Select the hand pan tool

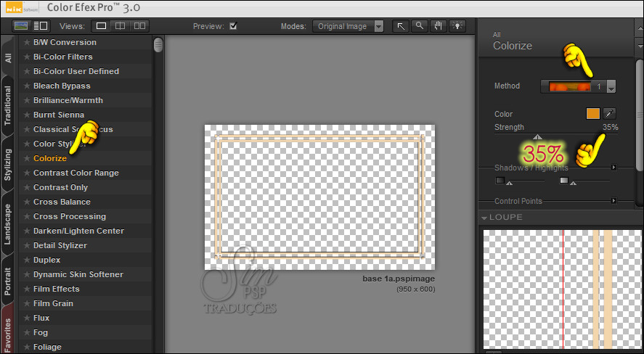point(439,26)
